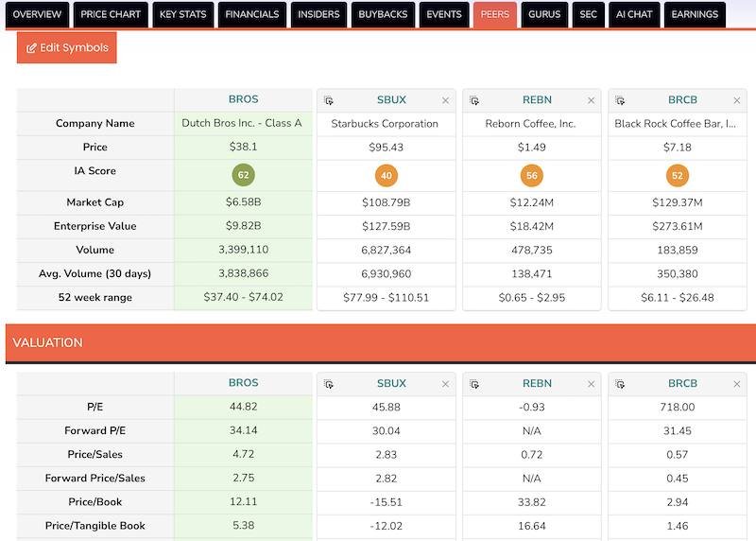Open SBUX ticker link in Valuation table
Viewport: 756px width, 541px height.
pos(391,383)
